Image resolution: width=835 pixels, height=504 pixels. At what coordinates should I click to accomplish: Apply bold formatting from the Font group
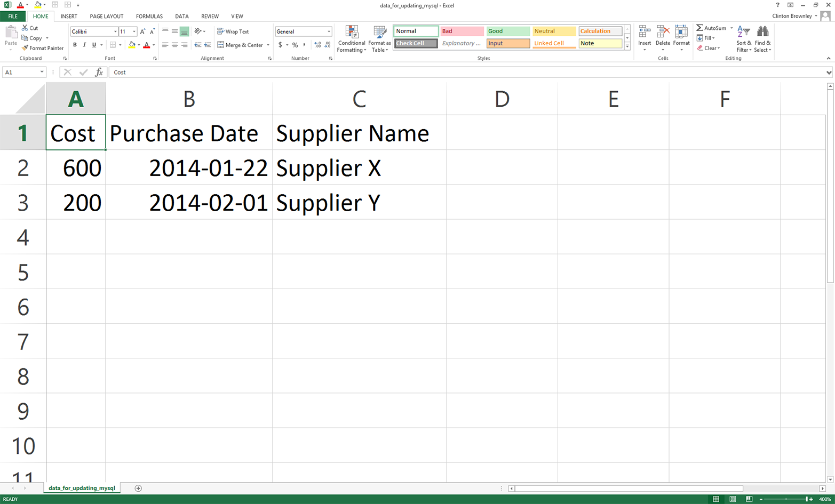click(75, 45)
